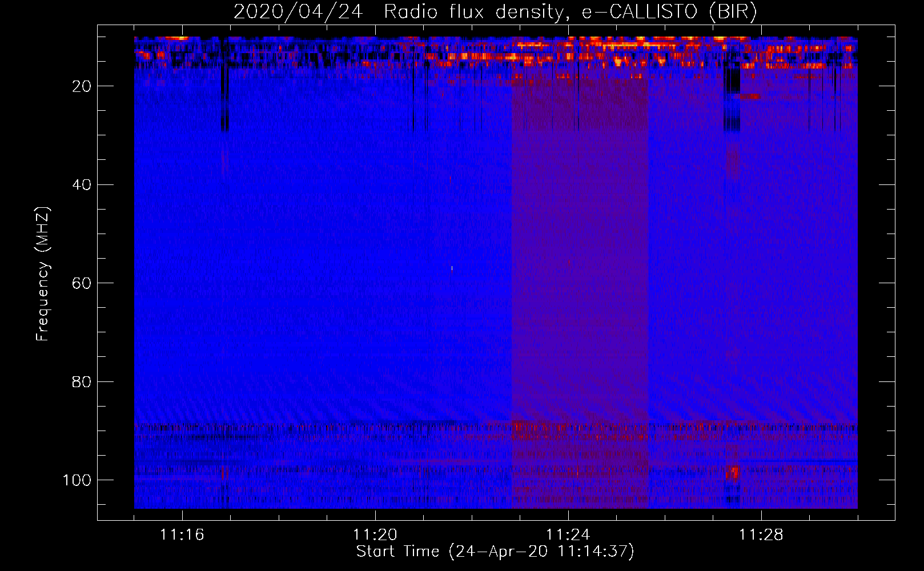Click the 20 MHz frequency tick label
The width and height of the screenshot is (924, 571).
(x=82, y=86)
